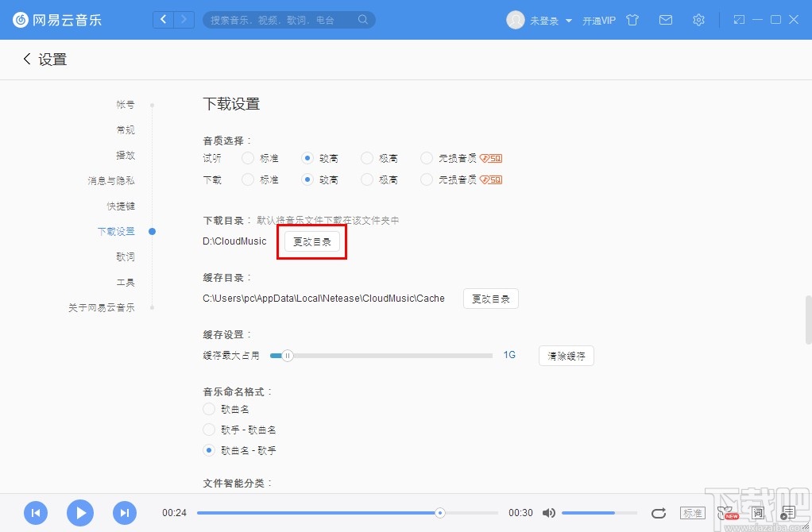Expand the 未登录 account dropdown arrow
The image size is (812, 532).
point(569,21)
